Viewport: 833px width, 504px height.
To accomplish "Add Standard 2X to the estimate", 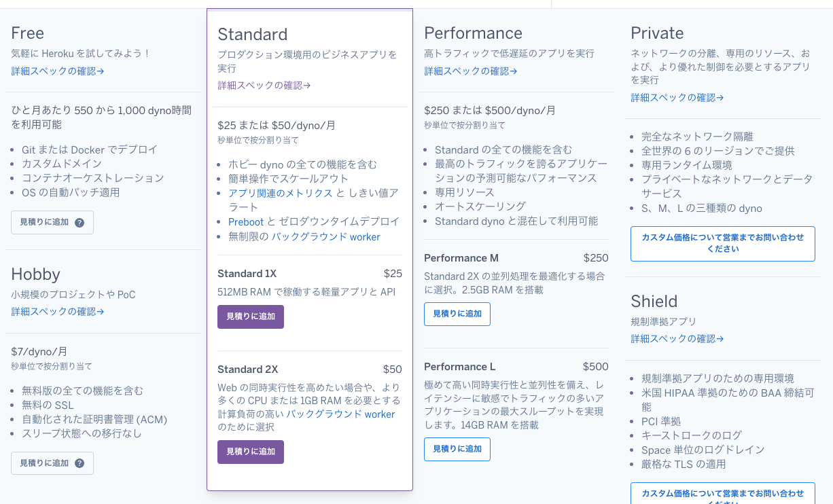I will click(x=250, y=452).
